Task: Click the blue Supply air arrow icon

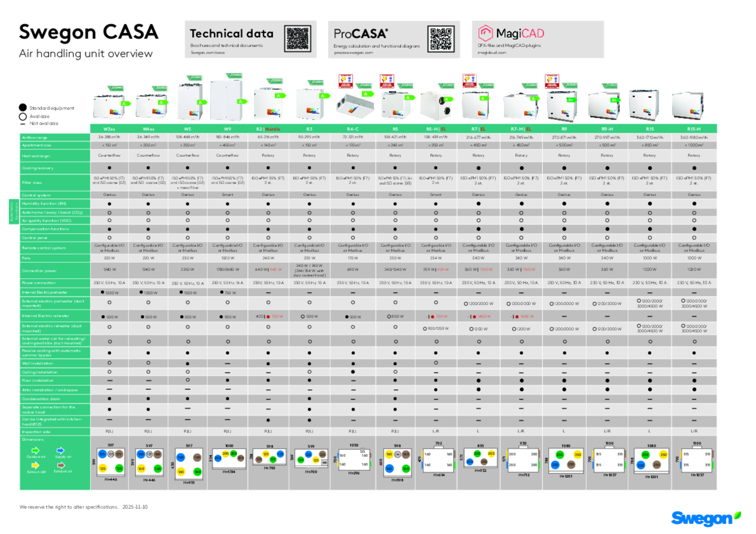Action: tap(60, 450)
